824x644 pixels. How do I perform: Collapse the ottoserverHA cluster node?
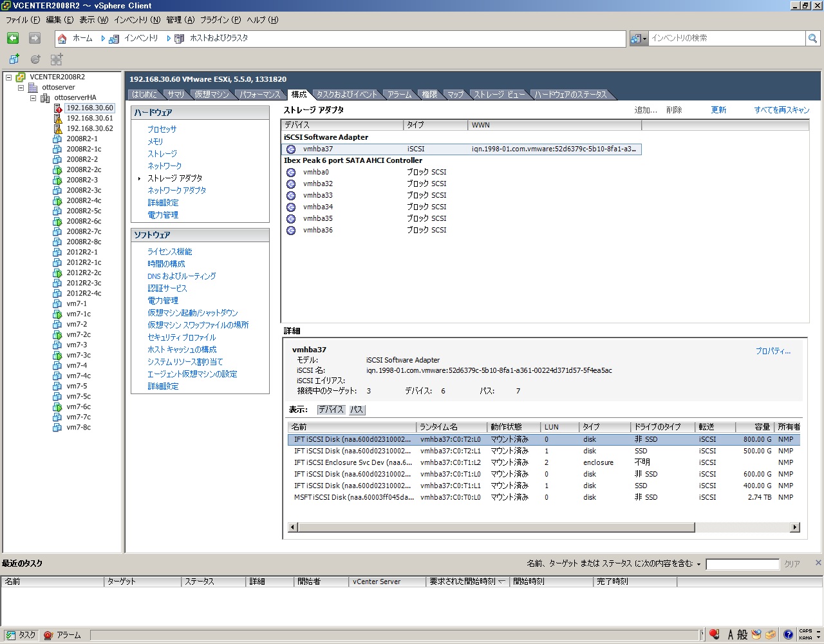click(x=33, y=98)
